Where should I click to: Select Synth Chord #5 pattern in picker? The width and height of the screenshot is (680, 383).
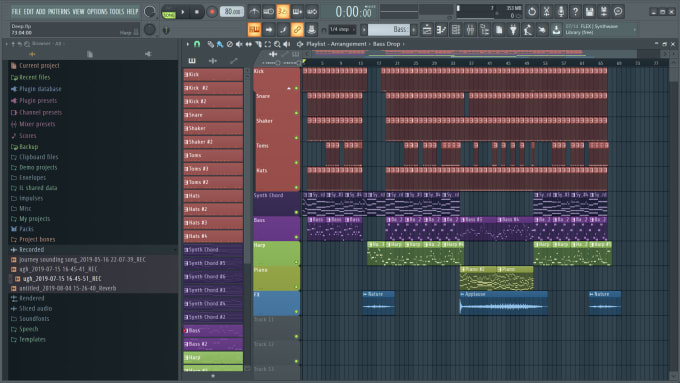(213, 263)
